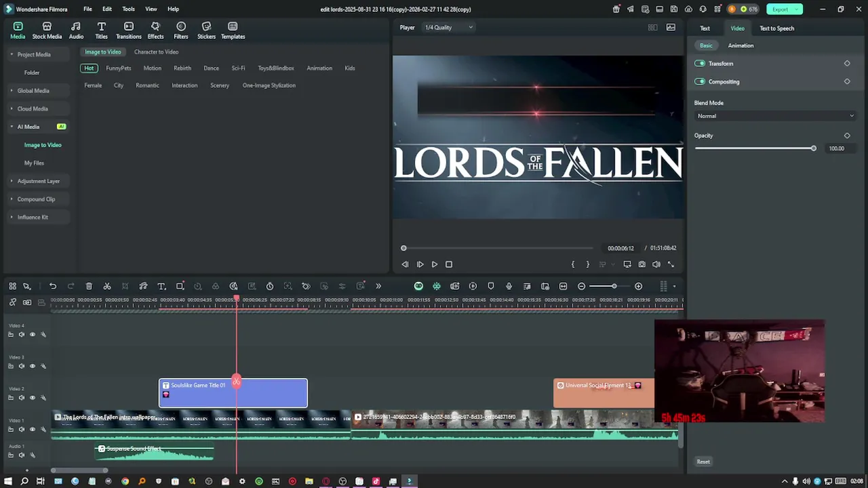Screen dimensions: 868x488
Task: Open the Help menu
Action: pos(173,9)
